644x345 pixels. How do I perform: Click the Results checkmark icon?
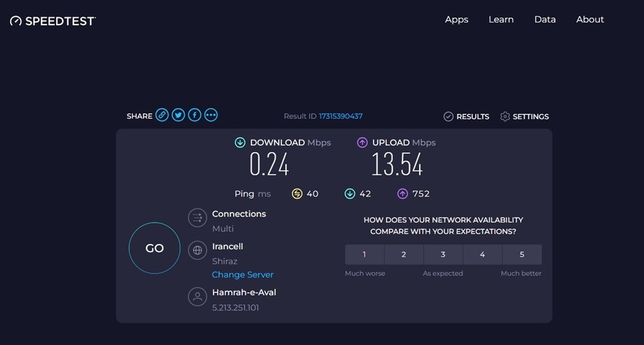tap(448, 117)
